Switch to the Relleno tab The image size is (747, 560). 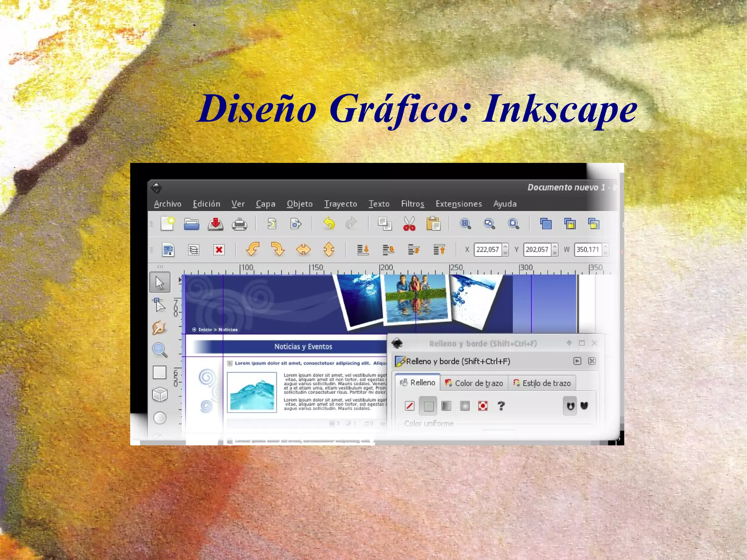[x=418, y=383]
